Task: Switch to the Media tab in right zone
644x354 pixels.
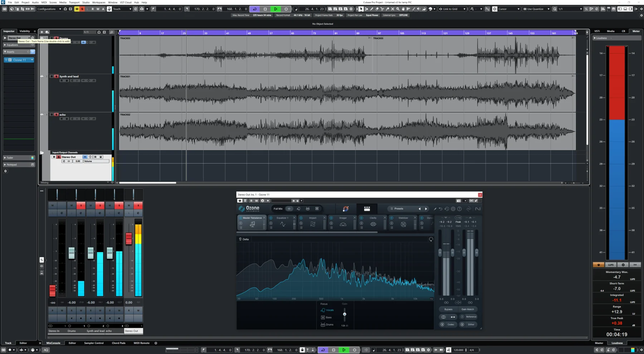Action: (611, 31)
